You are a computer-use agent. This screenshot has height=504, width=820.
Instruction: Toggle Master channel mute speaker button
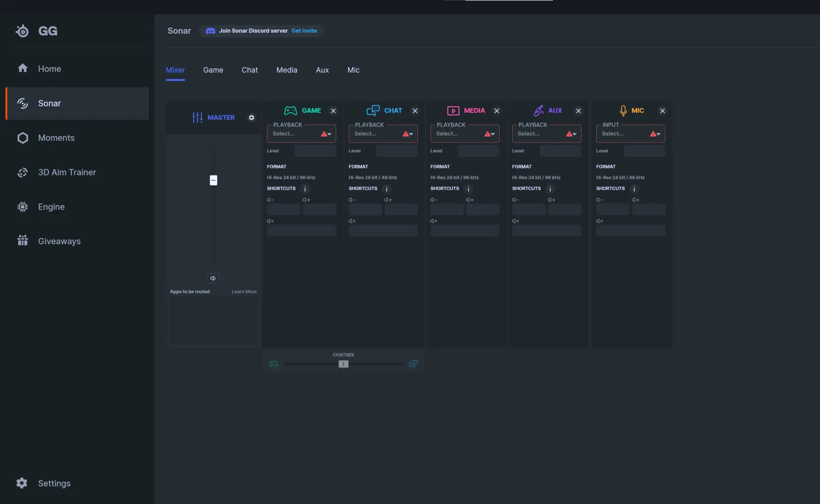(213, 278)
